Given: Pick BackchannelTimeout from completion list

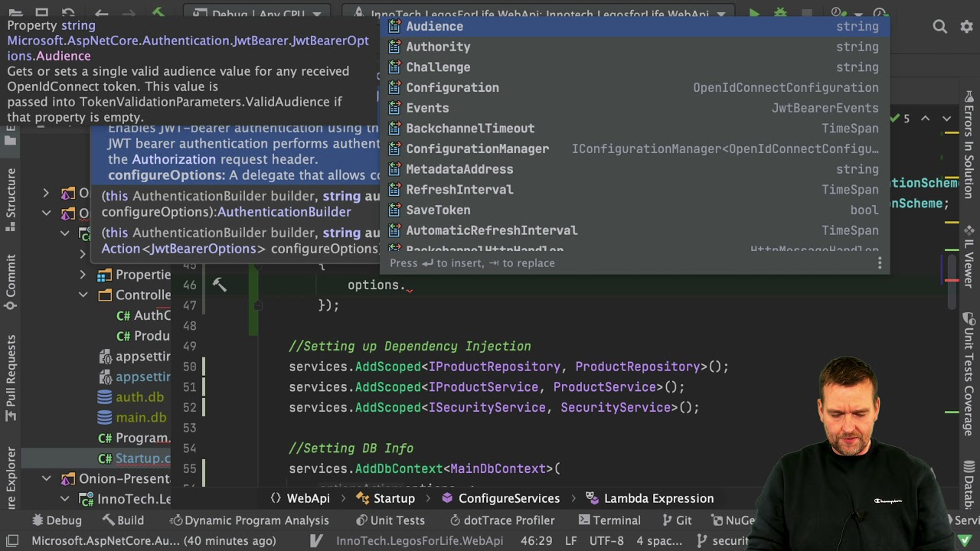Looking at the screenshot, I should point(634,129).
